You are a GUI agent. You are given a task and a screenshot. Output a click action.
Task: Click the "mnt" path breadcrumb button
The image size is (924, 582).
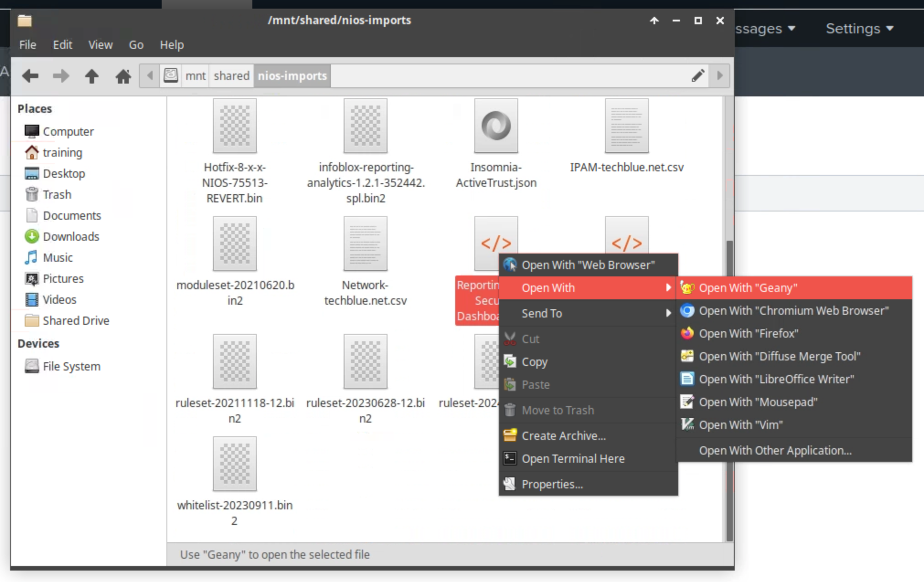pos(195,76)
